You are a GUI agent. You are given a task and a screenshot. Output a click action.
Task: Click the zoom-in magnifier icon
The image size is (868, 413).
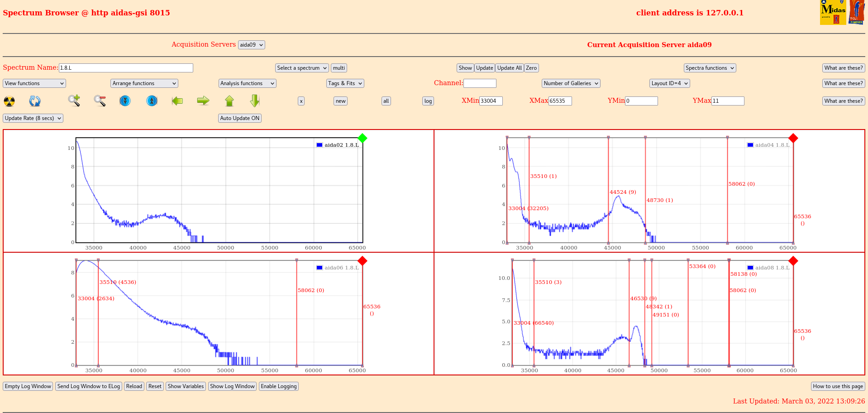point(74,101)
